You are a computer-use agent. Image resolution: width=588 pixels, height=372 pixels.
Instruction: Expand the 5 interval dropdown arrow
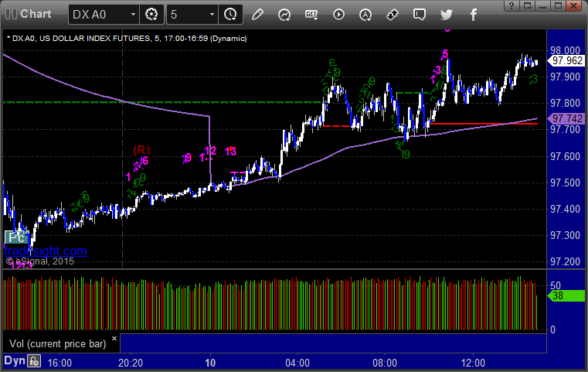(212, 15)
